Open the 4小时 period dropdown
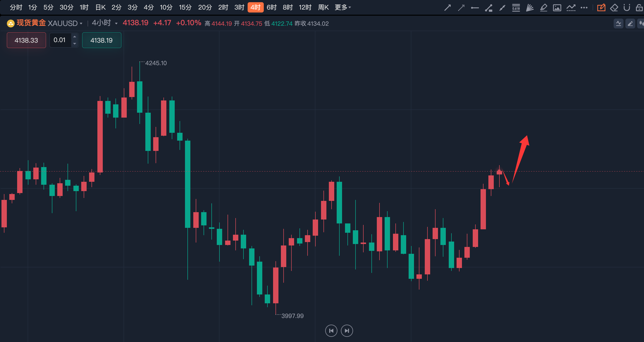The height and width of the screenshot is (342, 644). tap(116, 24)
